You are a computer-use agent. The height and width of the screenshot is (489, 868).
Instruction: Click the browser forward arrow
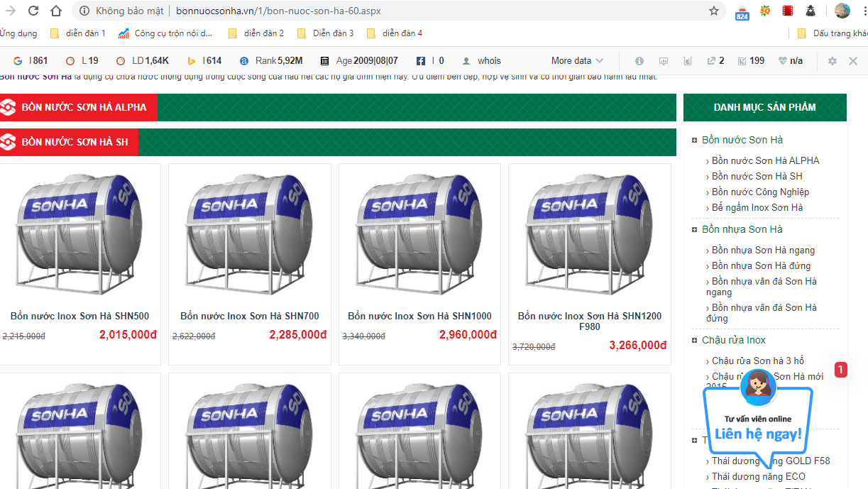(11, 11)
